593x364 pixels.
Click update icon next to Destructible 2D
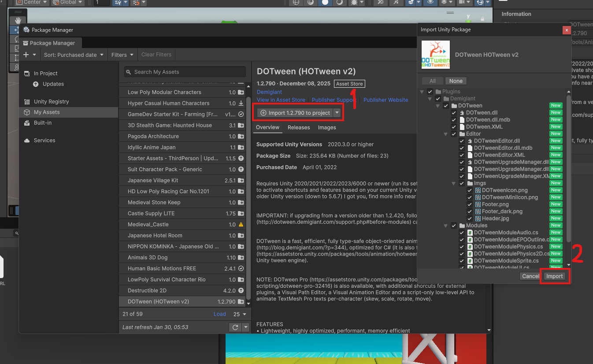point(241,291)
